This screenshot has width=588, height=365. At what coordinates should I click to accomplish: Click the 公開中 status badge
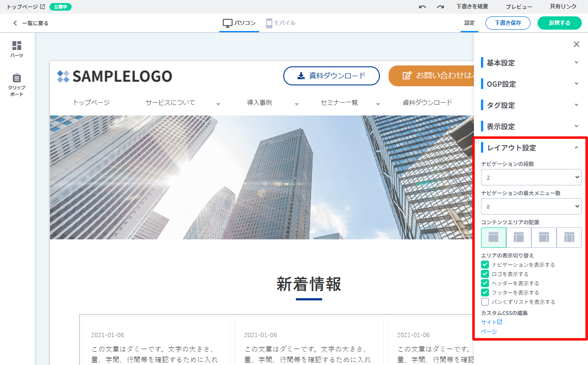click(x=61, y=7)
